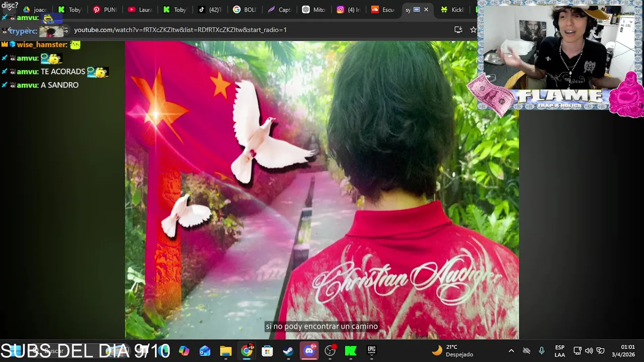The image size is (644, 362).
Task: Change the ESP LAA input language
Action: tap(559, 351)
